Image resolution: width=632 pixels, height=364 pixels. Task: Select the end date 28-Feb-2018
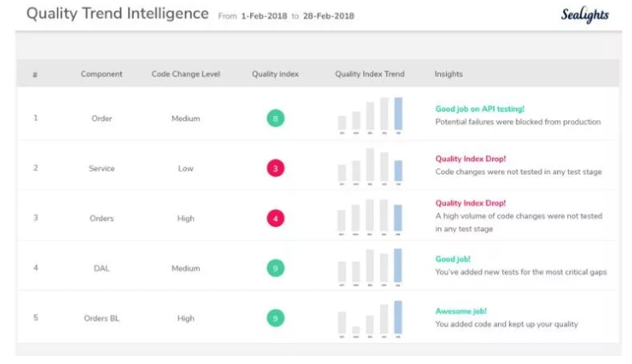[328, 15]
